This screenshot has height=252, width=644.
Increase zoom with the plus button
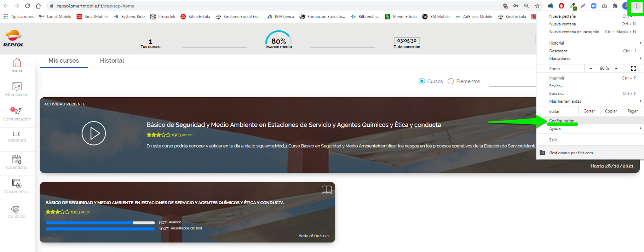616,68
